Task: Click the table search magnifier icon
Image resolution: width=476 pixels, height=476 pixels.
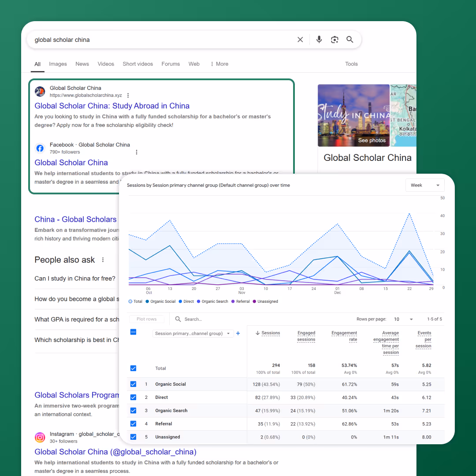Action: point(178,319)
